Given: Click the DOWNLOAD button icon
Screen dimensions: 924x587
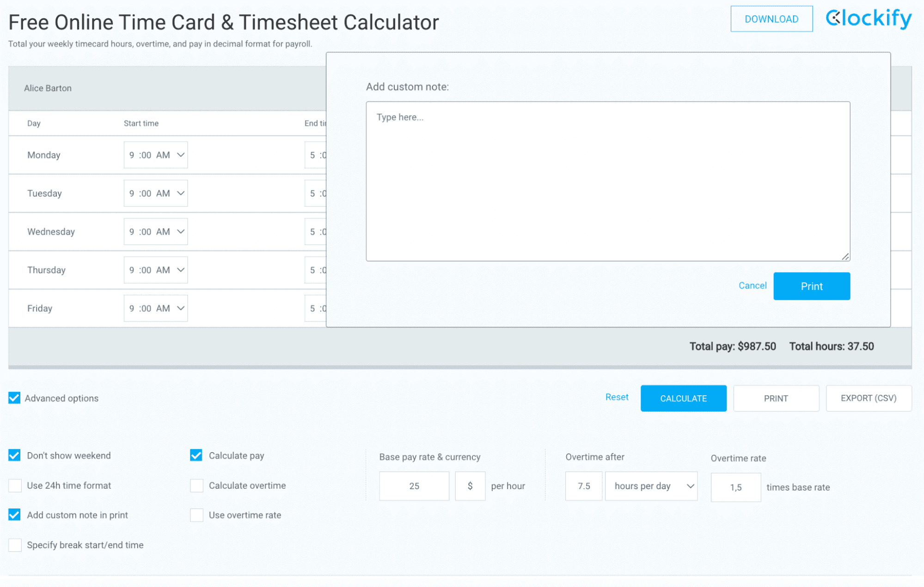Looking at the screenshot, I should (771, 18).
